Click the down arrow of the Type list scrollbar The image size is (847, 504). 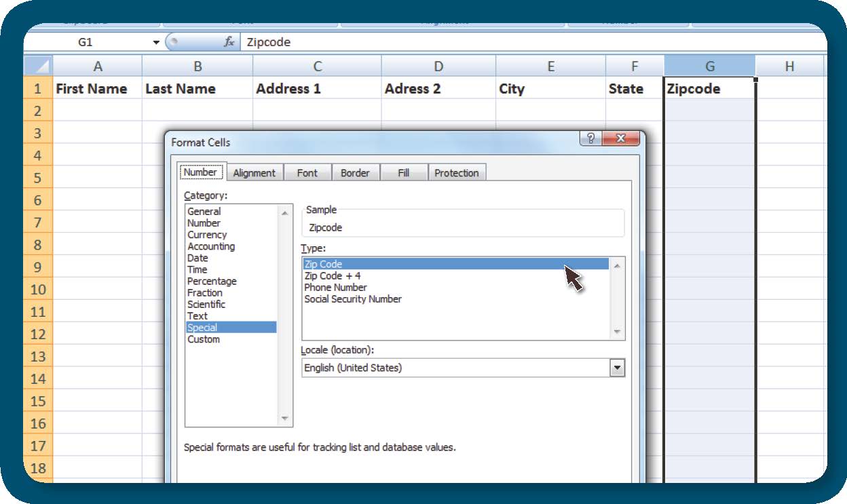coord(617,331)
